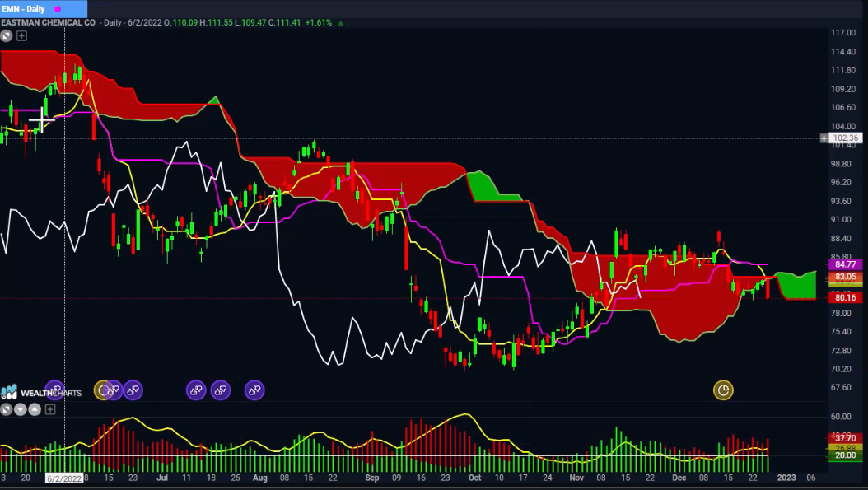Click the plus icon beside 102.36 crosshair label
Screen dimensions: 868x490
(x=824, y=138)
